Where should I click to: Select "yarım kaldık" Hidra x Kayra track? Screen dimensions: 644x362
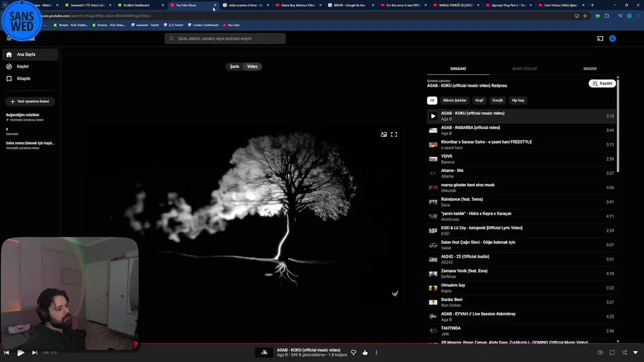(x=521, y=216)
